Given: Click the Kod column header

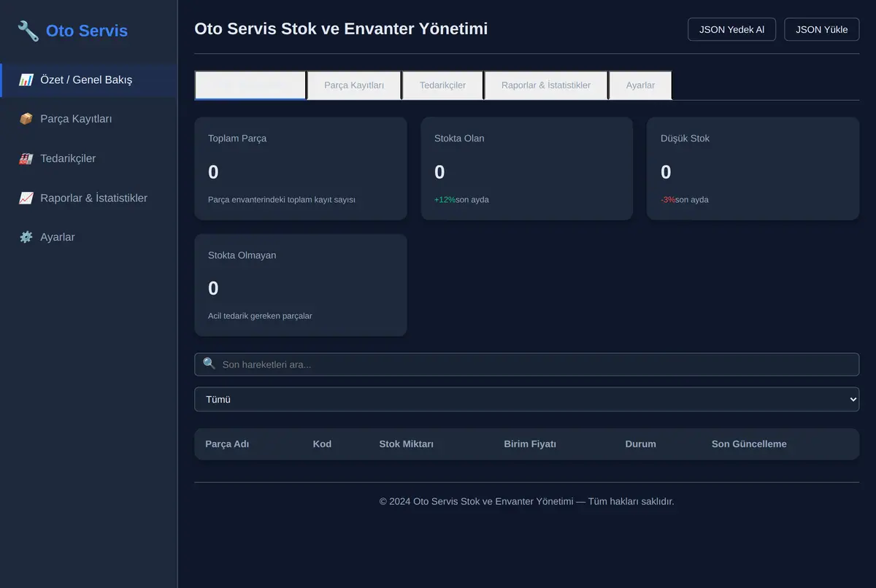Looking at the screenshot, I should 322,444.
